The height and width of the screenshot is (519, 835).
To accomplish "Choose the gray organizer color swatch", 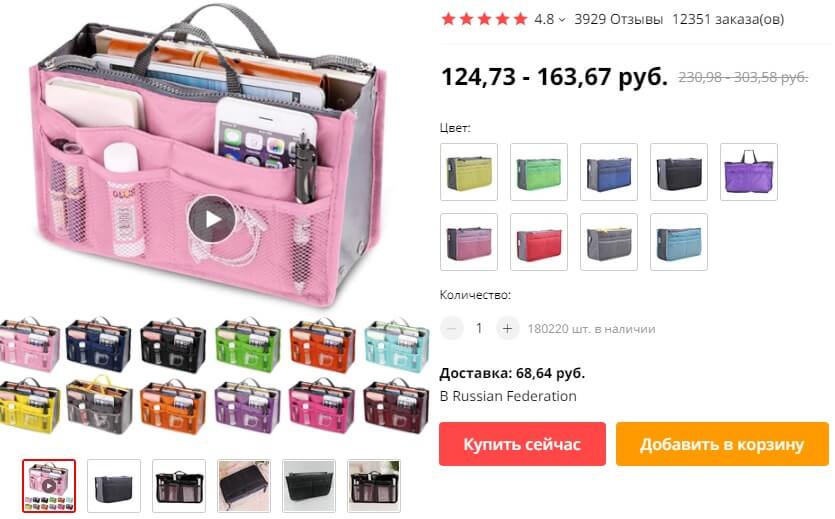I will [609, 242].
